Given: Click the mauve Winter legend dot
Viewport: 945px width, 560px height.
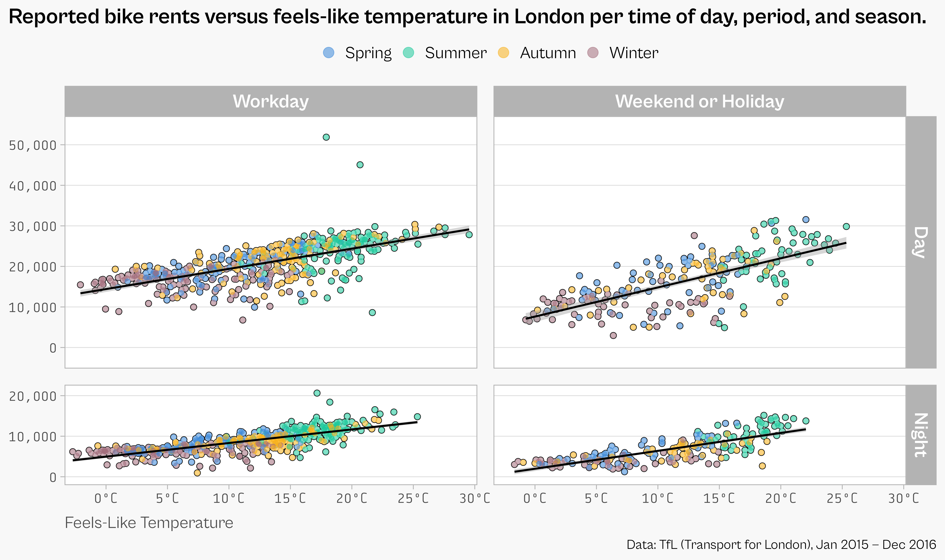Looking at the screenshot, I should [x=593, y=52].
